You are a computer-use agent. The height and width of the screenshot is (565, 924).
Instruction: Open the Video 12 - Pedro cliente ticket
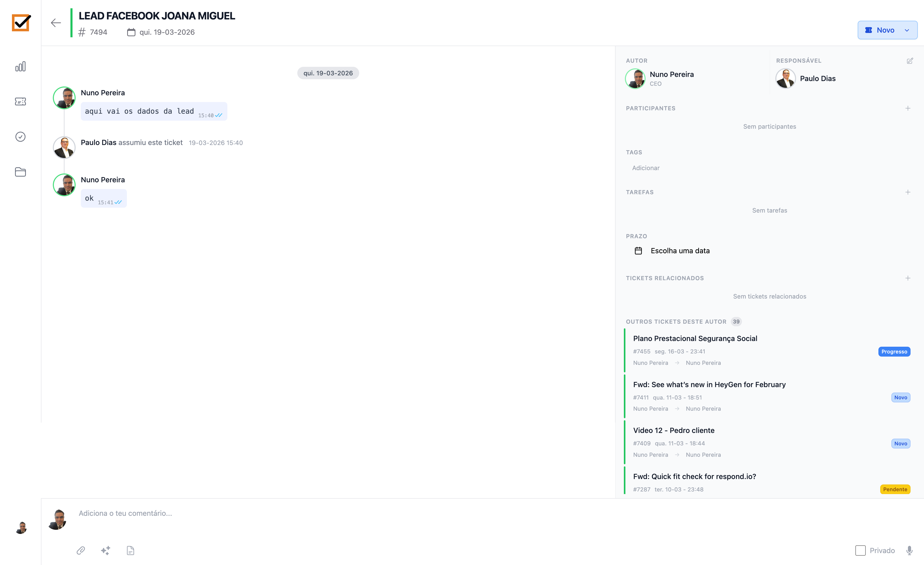pyautogui.click(x=674, y=430)
